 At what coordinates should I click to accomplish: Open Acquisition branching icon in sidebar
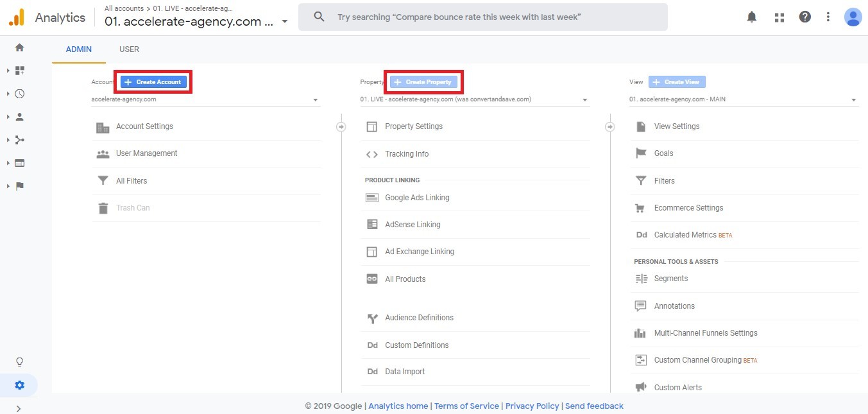(x=20, y=140)
